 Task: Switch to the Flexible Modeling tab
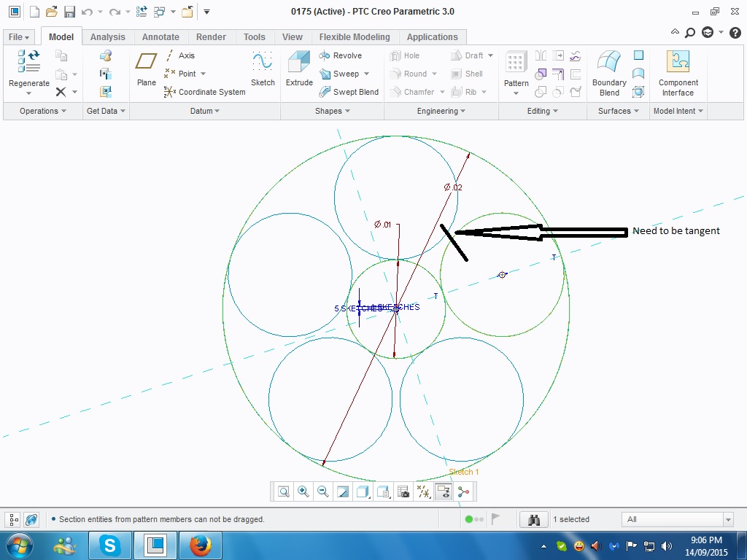(x=355, y=37)
